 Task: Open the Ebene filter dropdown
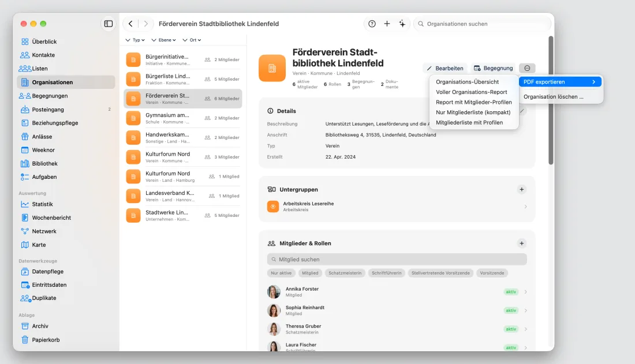pos(163,40)
